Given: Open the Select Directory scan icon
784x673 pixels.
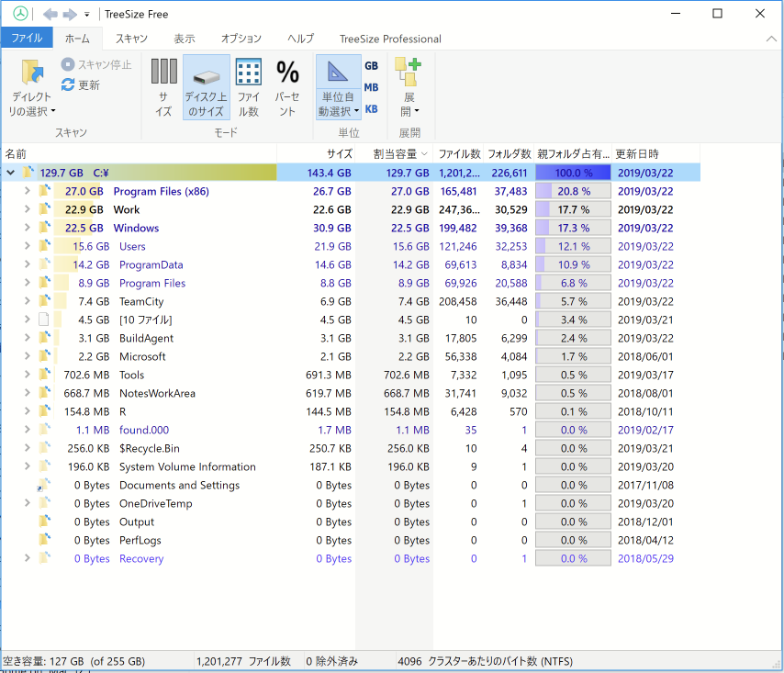Looking at the screenshot, I should 32,73.
